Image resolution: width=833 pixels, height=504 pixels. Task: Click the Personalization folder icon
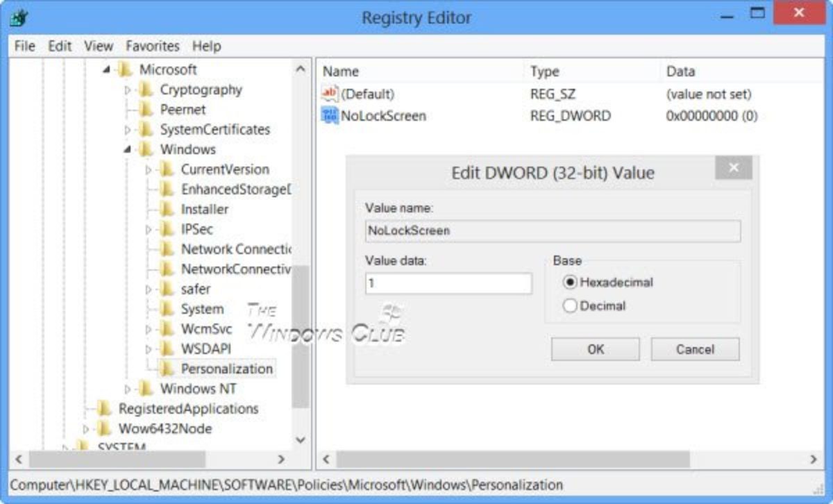pyautogui.click(x=167, y=369)
